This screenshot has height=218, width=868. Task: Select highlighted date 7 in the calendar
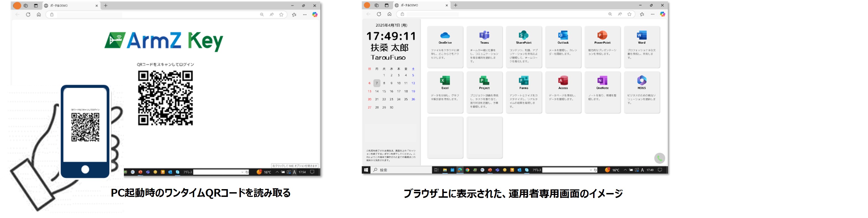tap(377, 83)
